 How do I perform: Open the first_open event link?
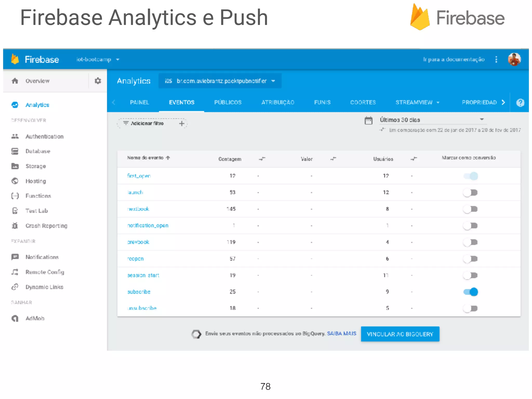139,176
